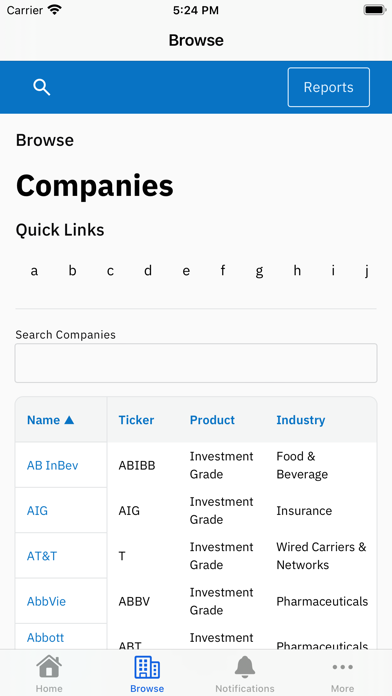This screenshot has width=392, height=696.
Task: Open the Abbott company link
Action: [45, 637]
